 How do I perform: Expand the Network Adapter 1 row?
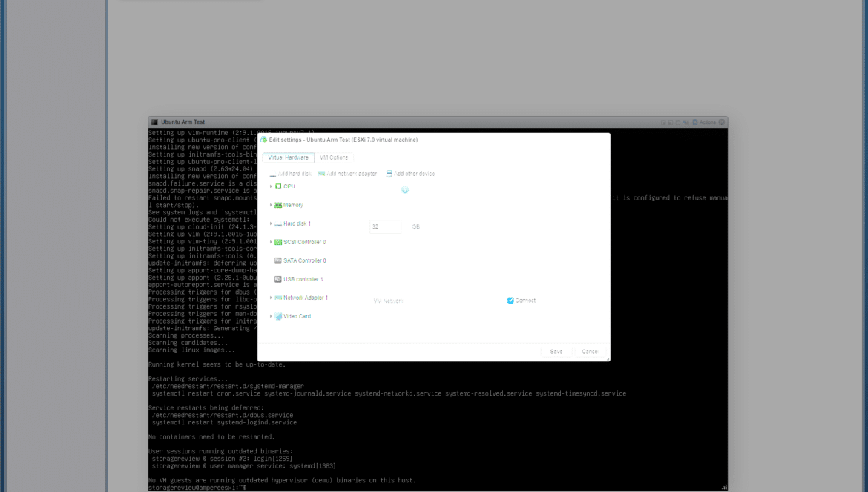pyautogui.click(x=271, y=298)
